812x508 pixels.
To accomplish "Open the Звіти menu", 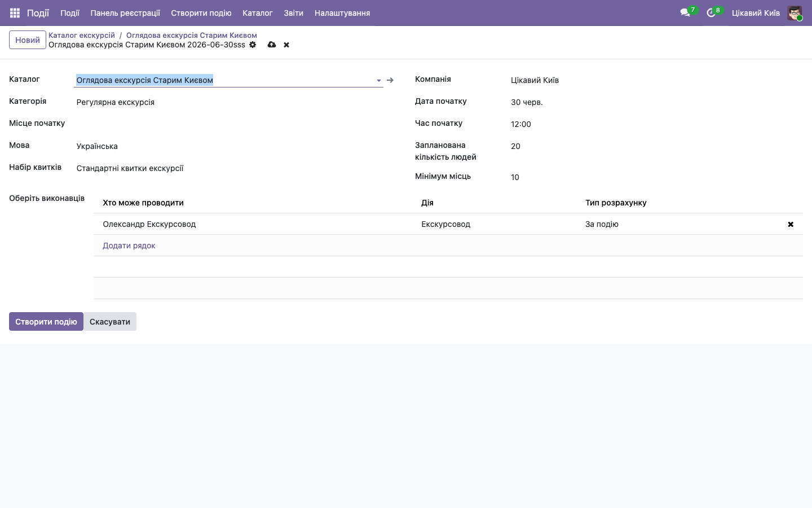I will 294,13.
